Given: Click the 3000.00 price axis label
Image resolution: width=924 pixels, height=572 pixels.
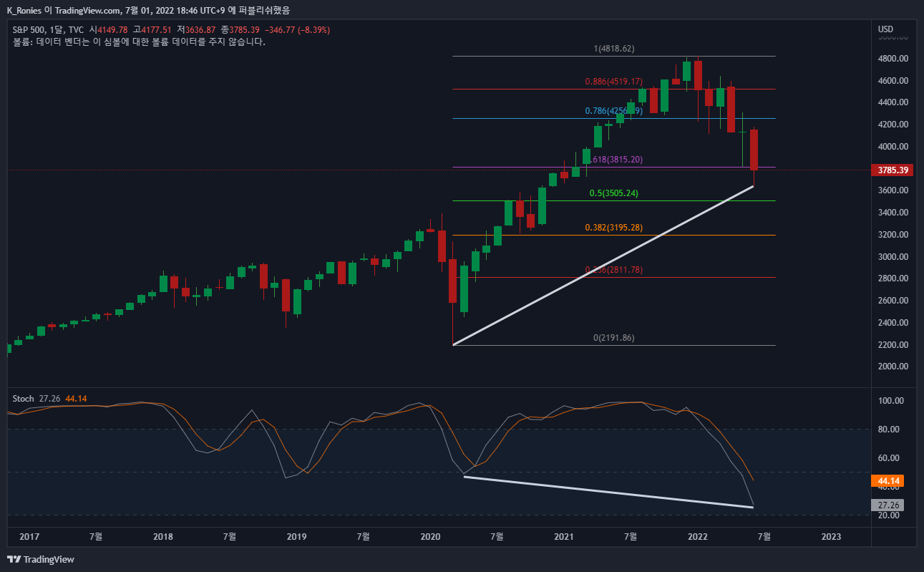Looking at the screenshot, I should (x=893, y=256).
